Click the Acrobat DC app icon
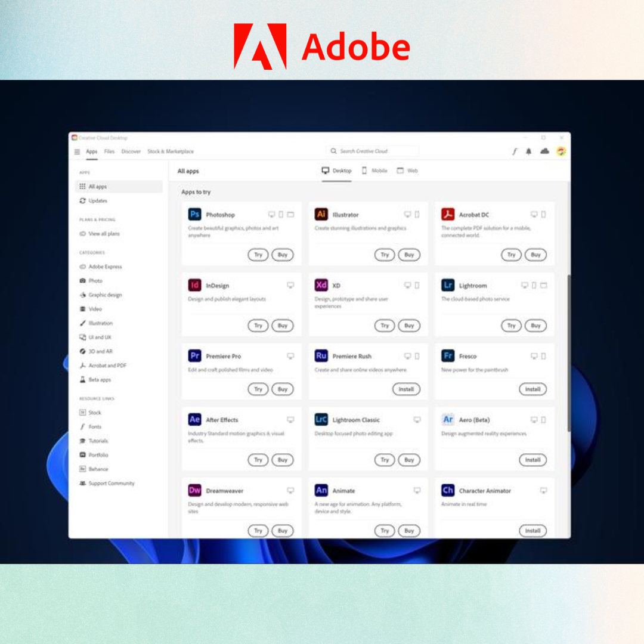The width and height of the screenshot is (644, 644). (x=448, y=215)
